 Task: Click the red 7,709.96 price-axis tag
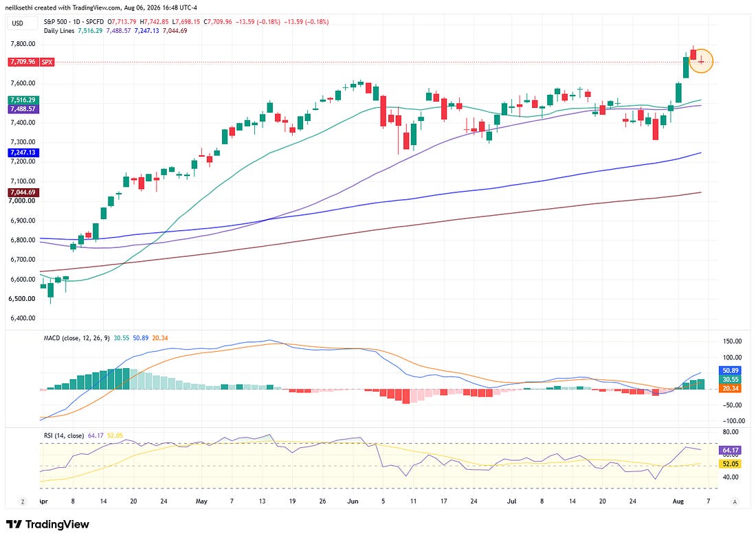click(x=23, y=63)
